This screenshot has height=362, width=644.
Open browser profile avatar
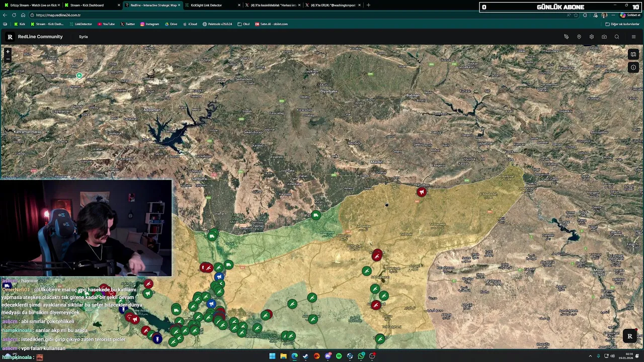[604, 15]
